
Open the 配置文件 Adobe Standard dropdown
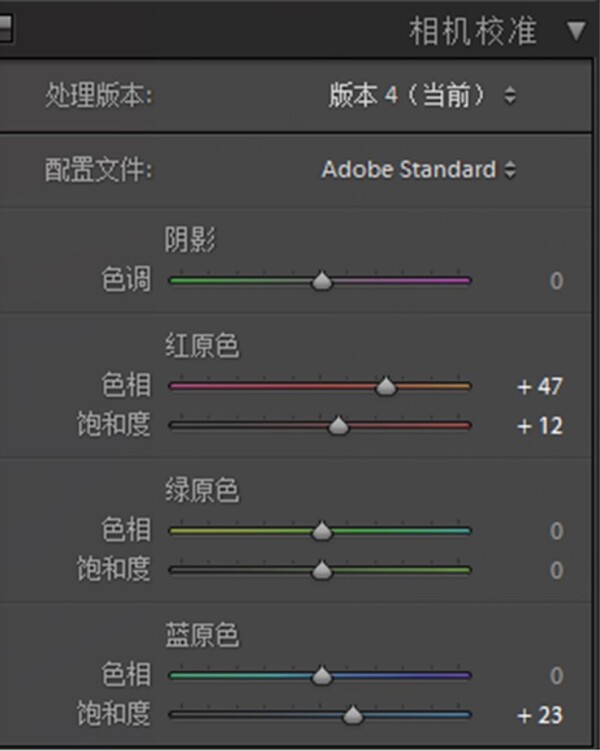419,170
